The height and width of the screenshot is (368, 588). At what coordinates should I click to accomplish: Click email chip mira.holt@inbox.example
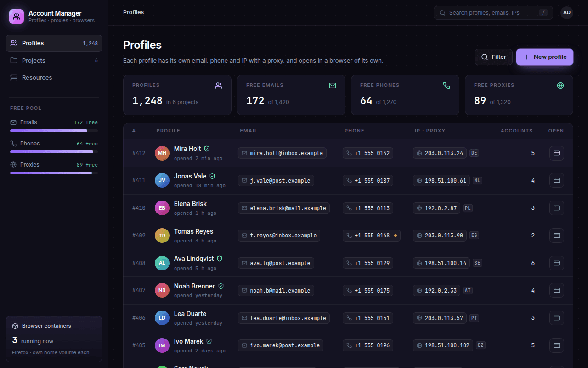point(282,153)
